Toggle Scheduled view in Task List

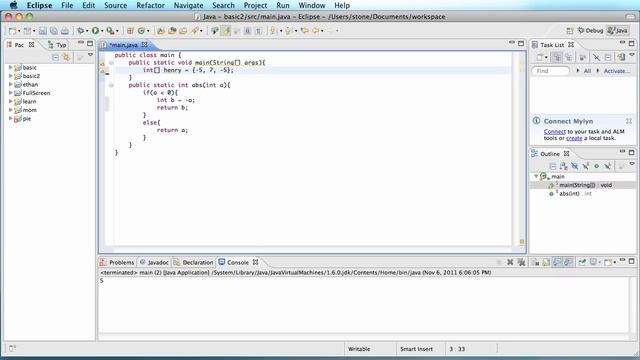[x=569, y=58]
